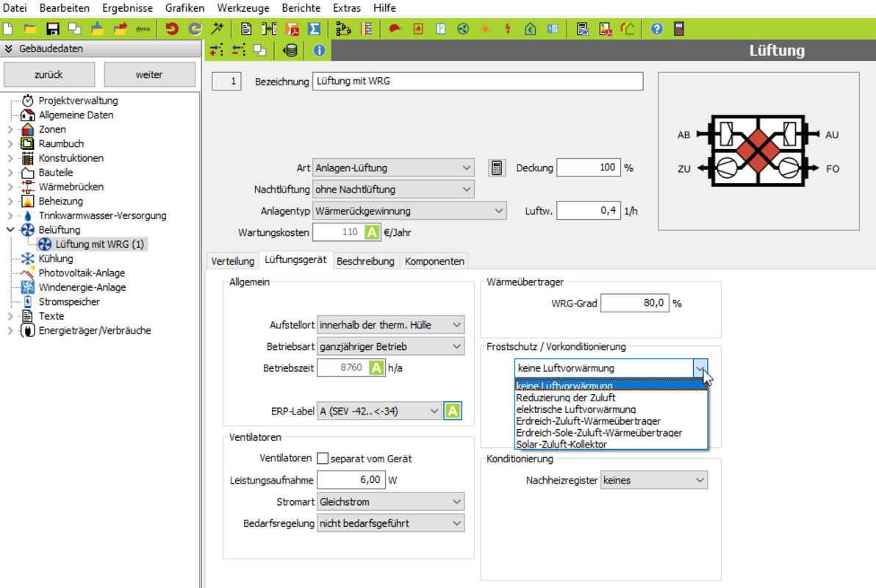Image resolution: width=876 pixels, height=588 pixels.
Task: Open the Bearbeiten menu
Action: point(65,8)
